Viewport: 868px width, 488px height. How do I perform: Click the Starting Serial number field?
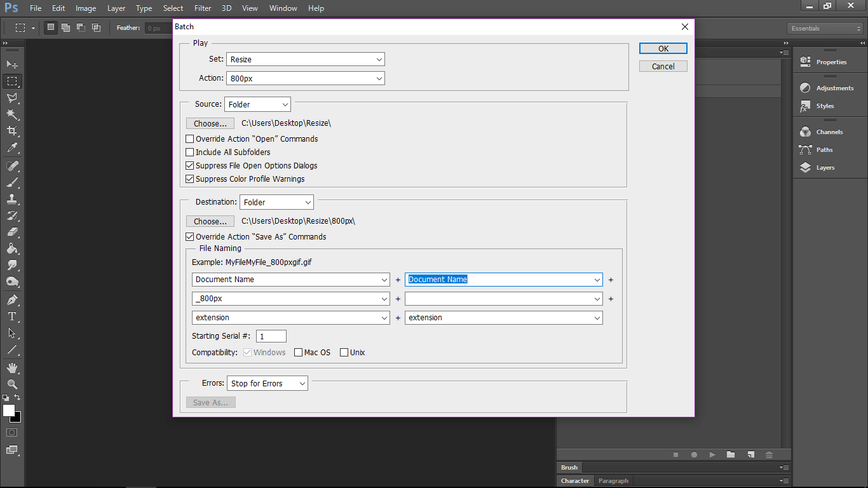click(x=271, y=335)
